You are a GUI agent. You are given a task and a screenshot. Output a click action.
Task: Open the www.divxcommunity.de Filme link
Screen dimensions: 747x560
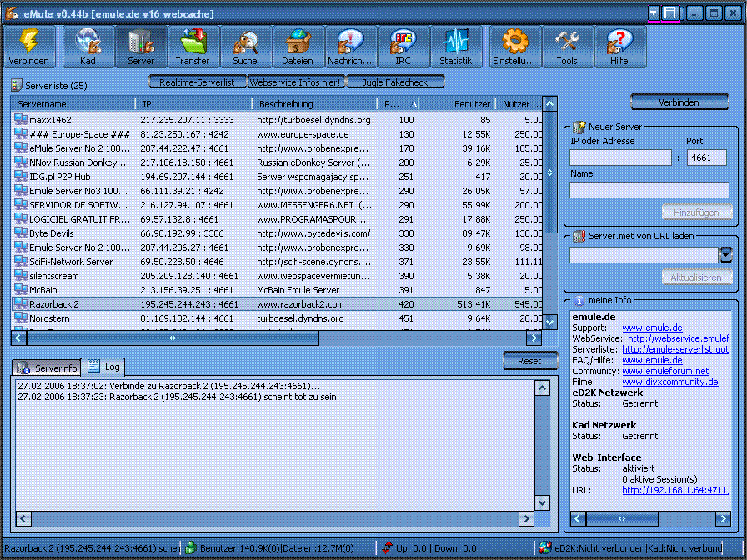click(670, 382)
